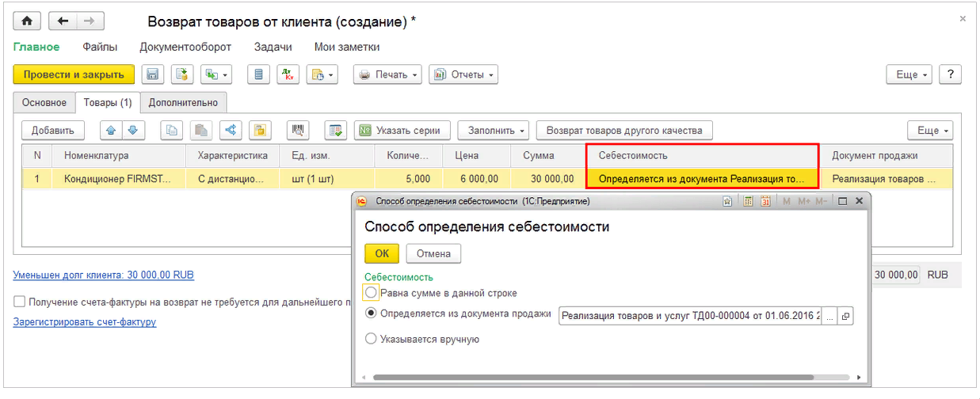Image resolution: width=980 pixels, height=399 pixels.
Task: Click the sales document input field
Action: click(689, 316)
